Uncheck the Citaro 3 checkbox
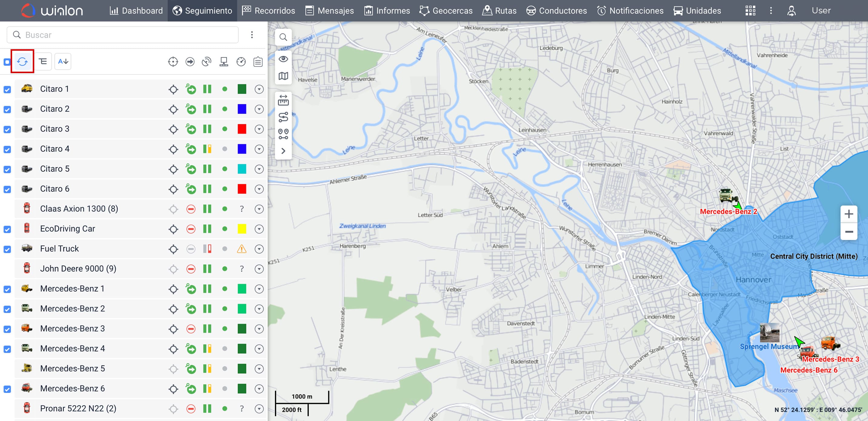The image size is (868, 421). [7, 130]
